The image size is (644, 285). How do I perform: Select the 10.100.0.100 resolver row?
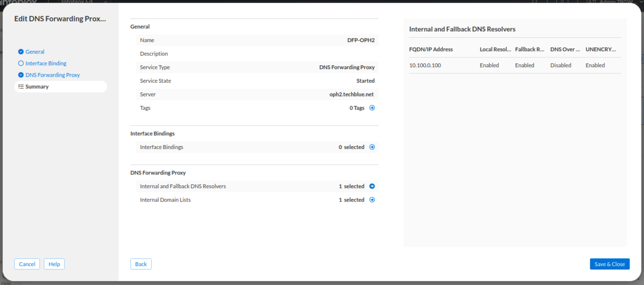(425, 65)
